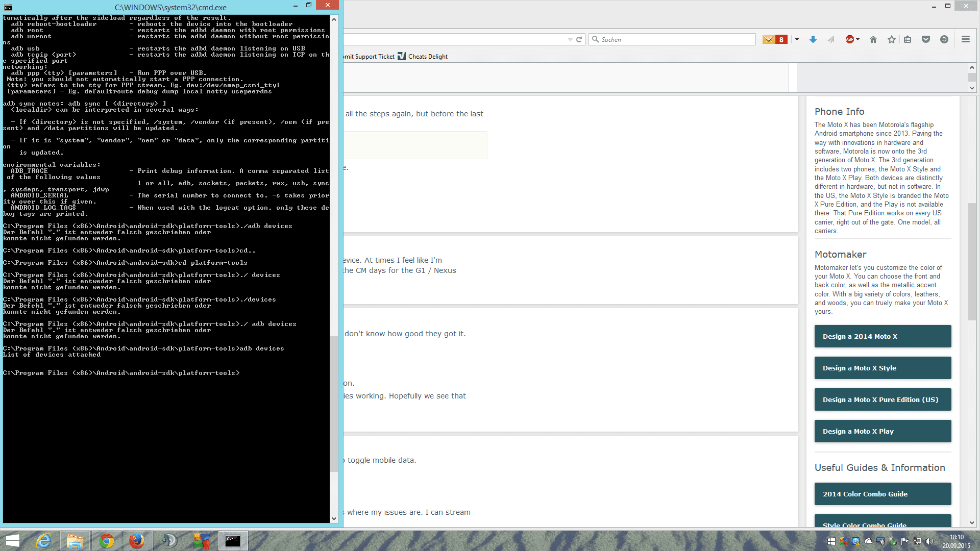Viewport: 980px width, 551px height.
Task: Open the Style Color Combo Guide button
Action: [883, 521]
